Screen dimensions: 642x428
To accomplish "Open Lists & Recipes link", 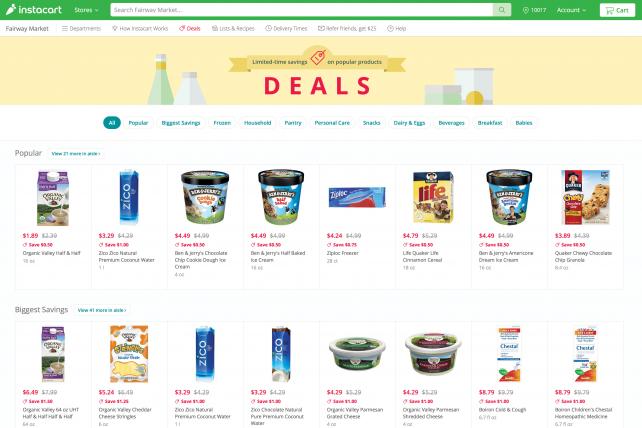I will click(233, 28).
